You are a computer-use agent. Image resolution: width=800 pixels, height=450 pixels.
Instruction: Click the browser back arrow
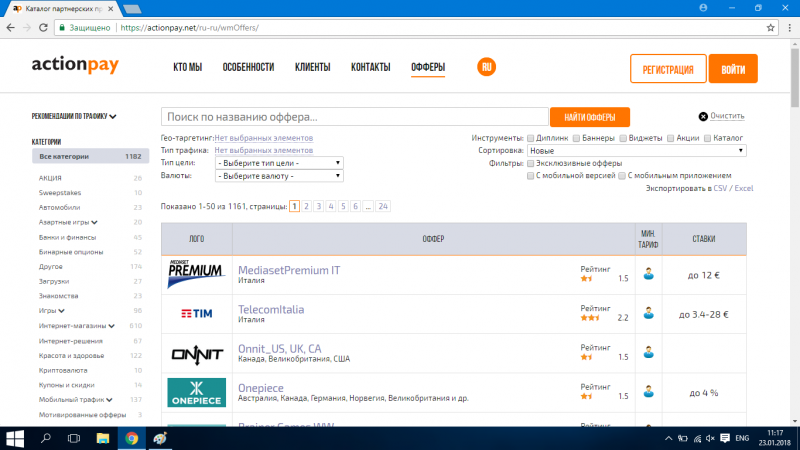(x=11, y=28)
